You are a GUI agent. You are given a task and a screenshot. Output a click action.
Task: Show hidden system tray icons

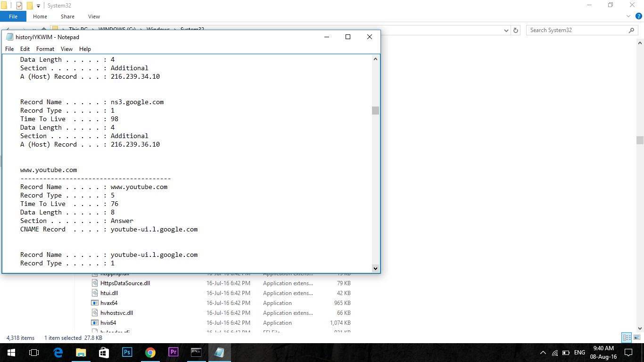pos(543,353)
